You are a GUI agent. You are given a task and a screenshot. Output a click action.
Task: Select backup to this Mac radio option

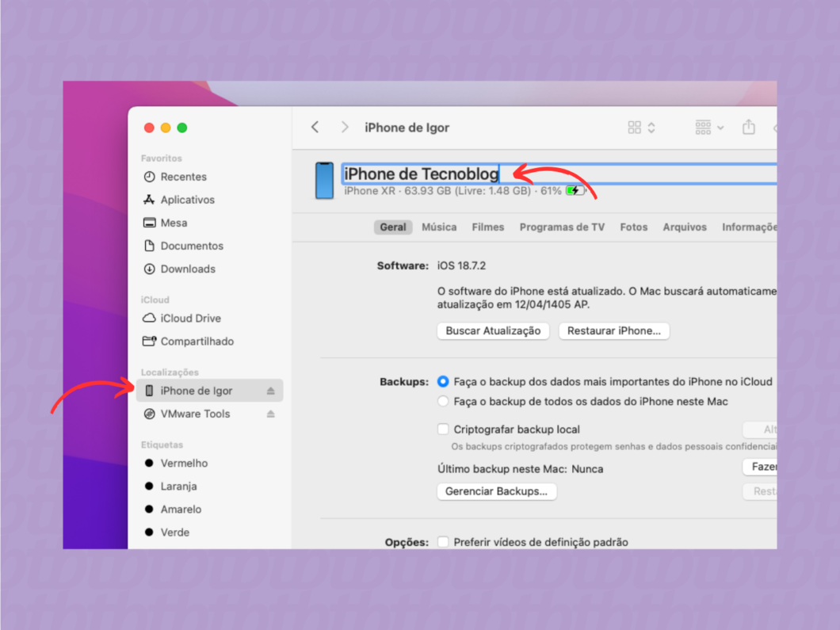443,401
